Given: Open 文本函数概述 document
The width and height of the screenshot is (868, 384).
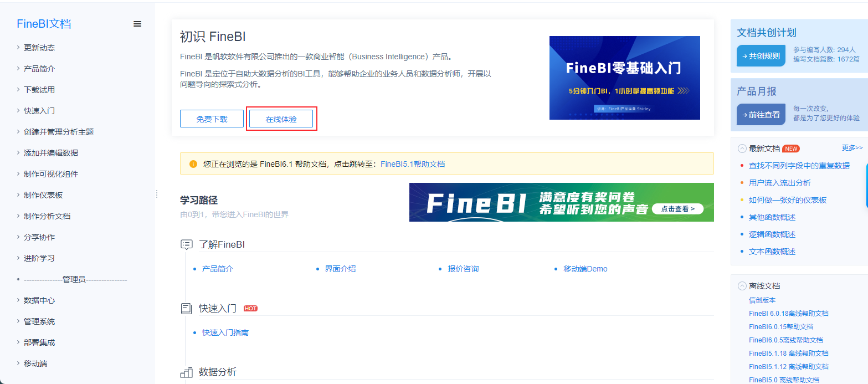Looking at the screenshot, I should (772, 252).
